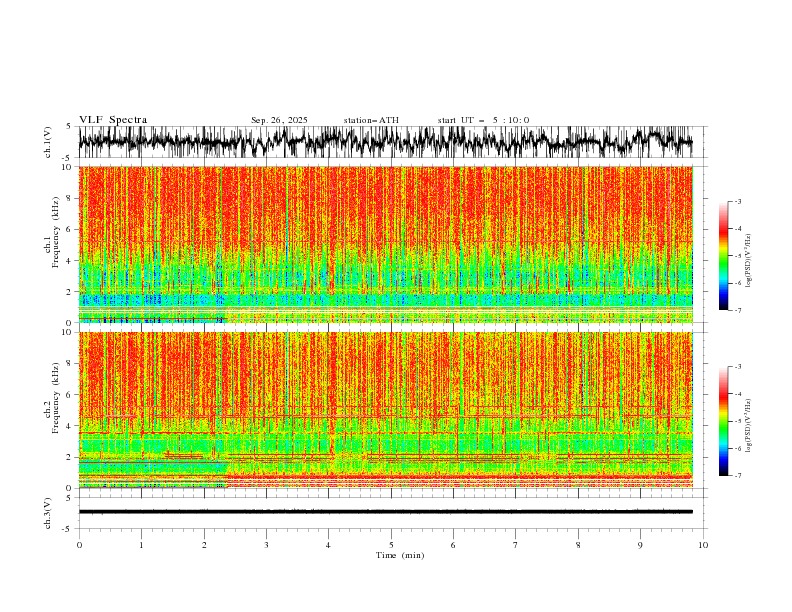Viewport: 792px width, 612px height.
Task: Click the time axis tick label '6'
Action: click(x=453, y=545)
